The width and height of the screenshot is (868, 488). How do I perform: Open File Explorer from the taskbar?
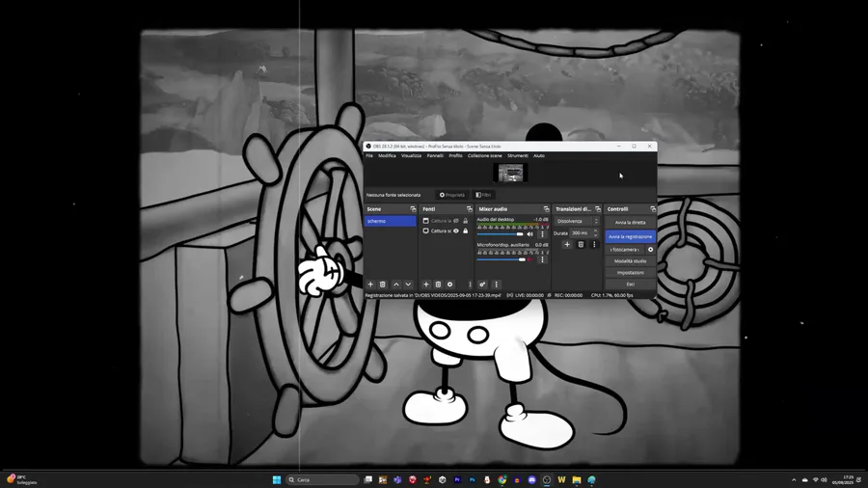pos(577,479)
